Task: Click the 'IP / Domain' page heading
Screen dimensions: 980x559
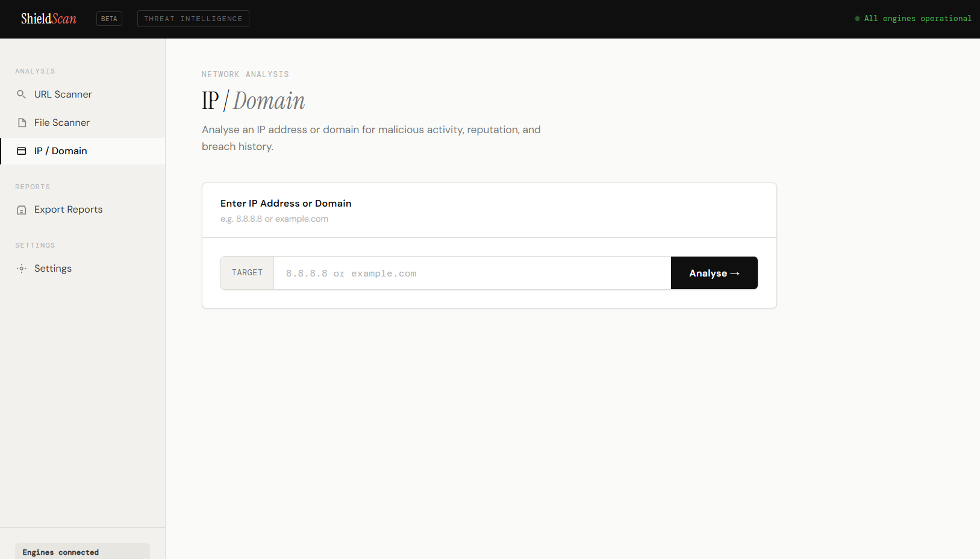Action: 253,101
